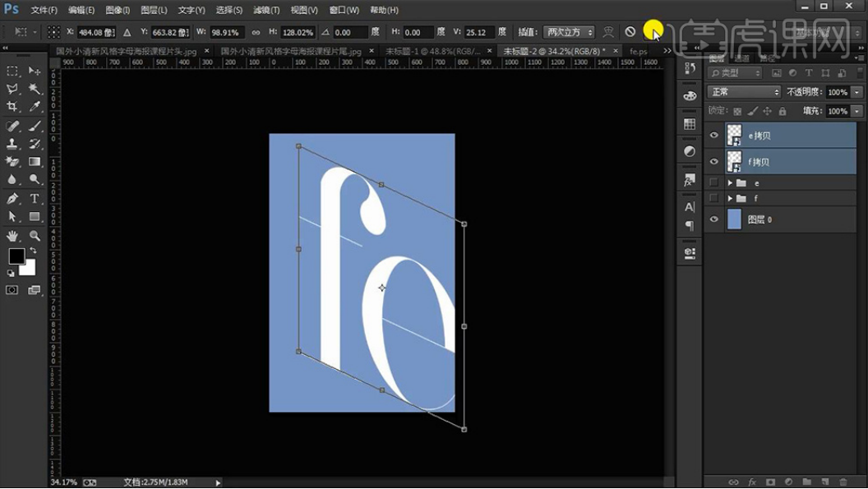Viewport: 868px width, 489px height.
Task: Hide the '图层 0' layer
Action: click(x=713, y=219)
